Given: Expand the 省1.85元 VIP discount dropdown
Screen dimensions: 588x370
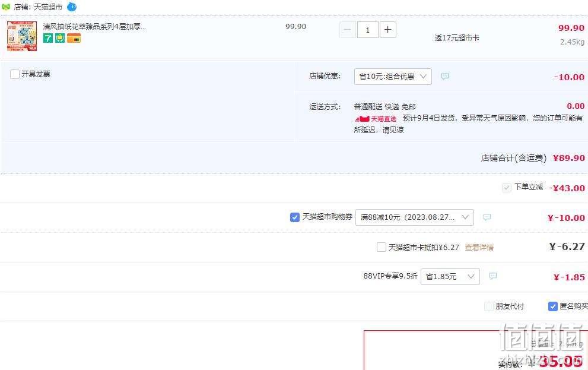Looking at the screenshot, I should pos(450,277).
